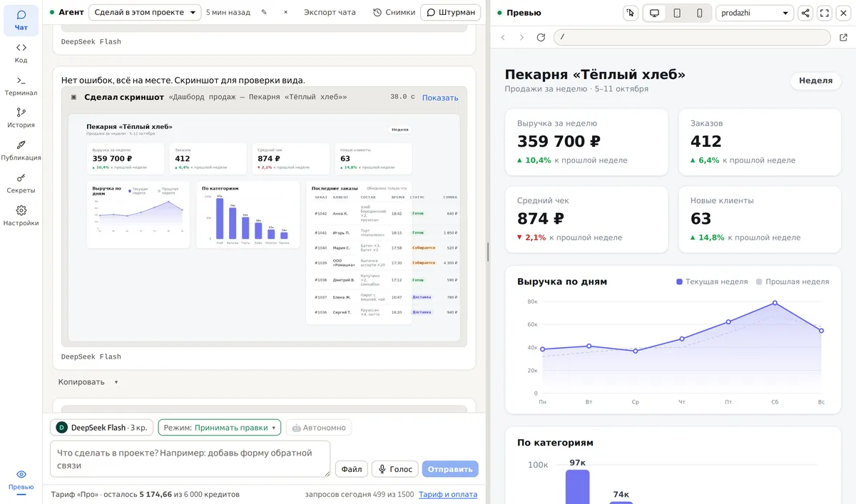Open the Штурман chat button
Screen dimensions: 856x504
pyautogui.click(x=450, y=12)
